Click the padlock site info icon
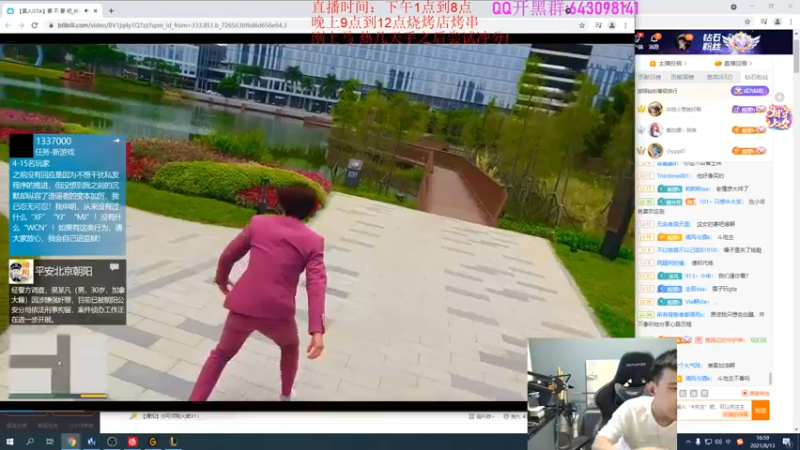Viewport: 800px width, 450px height. [x=51, y=25]
